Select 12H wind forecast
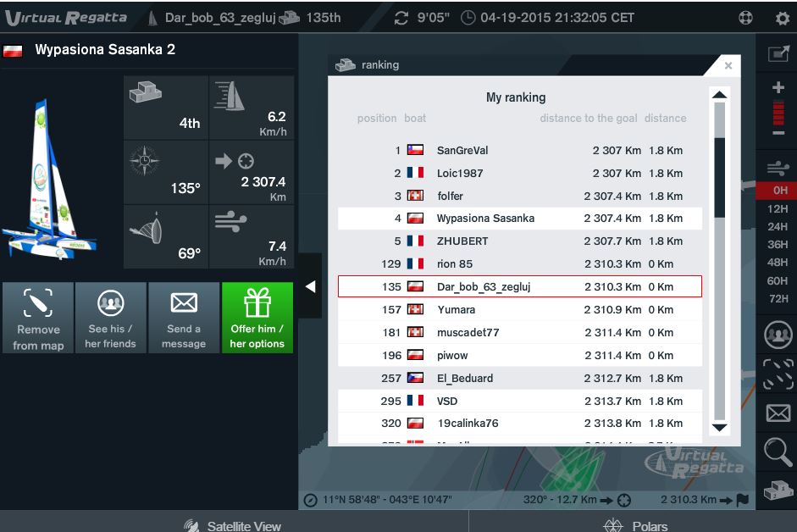The width and height of the screenshot is (797, 532). 778,208
